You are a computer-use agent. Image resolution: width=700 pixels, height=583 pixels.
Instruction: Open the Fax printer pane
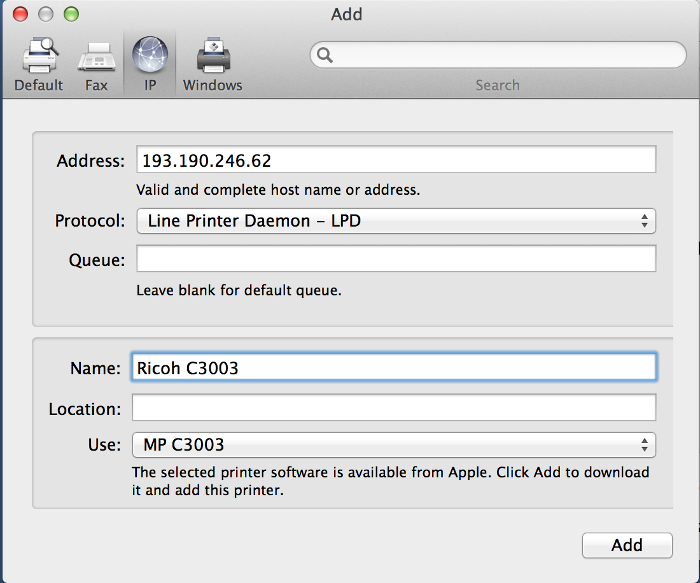coord(96,64)
